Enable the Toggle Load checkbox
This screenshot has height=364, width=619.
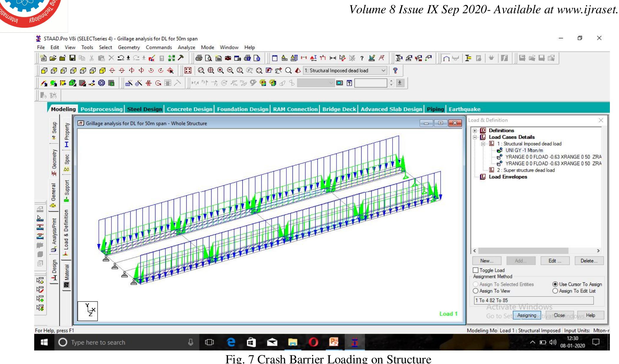[476, 270]
